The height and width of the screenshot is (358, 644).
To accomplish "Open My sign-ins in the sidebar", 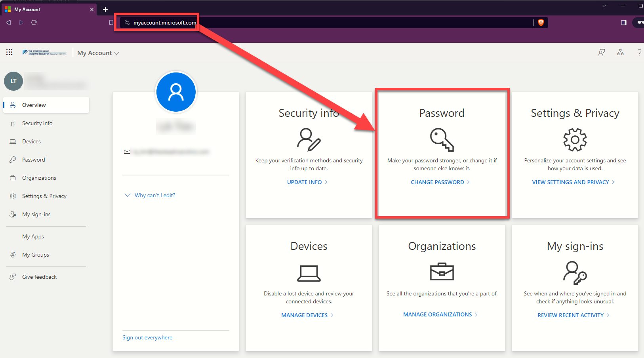I will click(46, 214).
